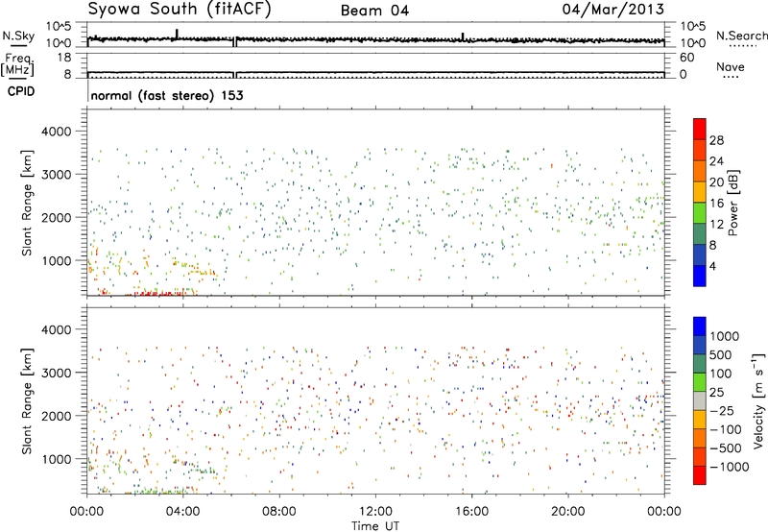Click the 'Power [dB]' color bar title

coord(732,203)
